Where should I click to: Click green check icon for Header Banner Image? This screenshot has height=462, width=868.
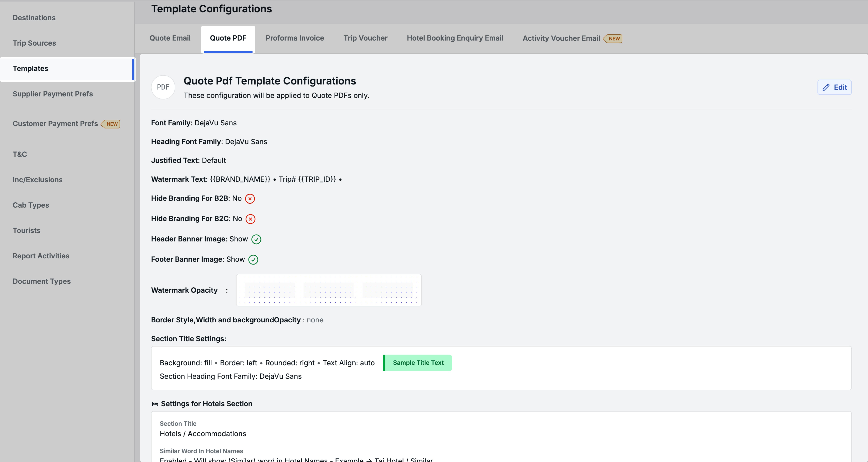point(256,239)
